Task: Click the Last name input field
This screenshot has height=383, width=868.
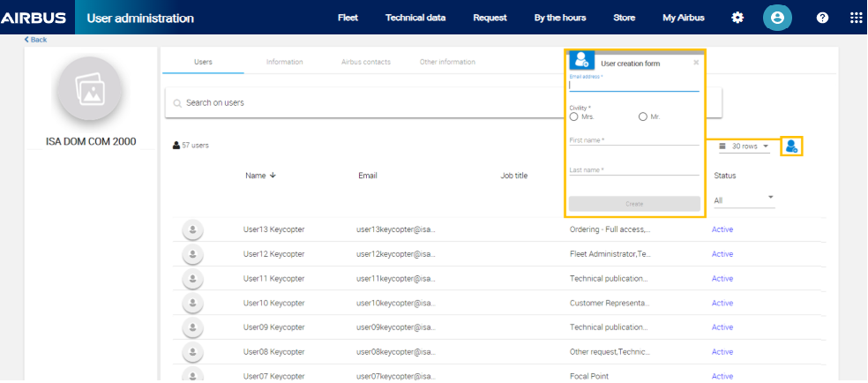Action: point(634,170)
